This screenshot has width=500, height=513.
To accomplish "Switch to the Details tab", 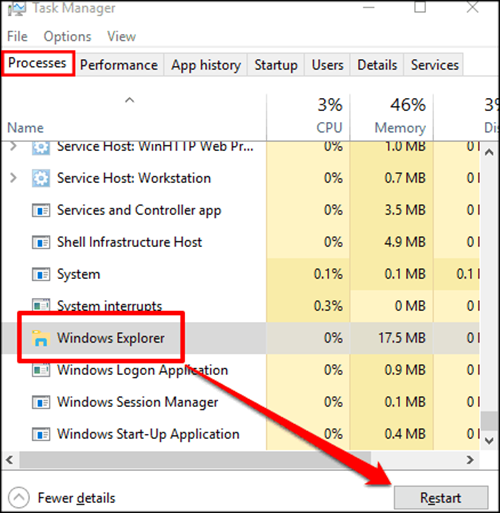I will pyautogui.click(x=377, y=65).
